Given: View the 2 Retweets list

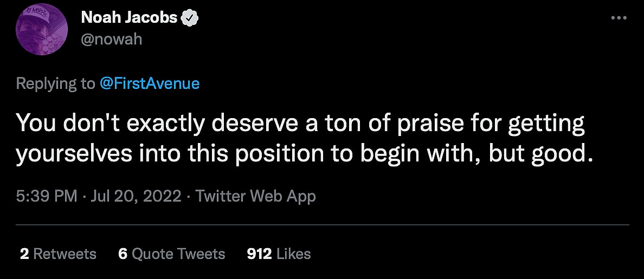Looking at the screenshot, I should pos(58,254).
